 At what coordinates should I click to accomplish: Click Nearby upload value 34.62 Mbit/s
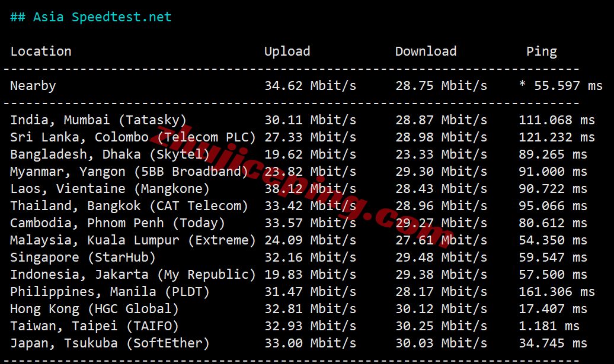coord(311,86)
